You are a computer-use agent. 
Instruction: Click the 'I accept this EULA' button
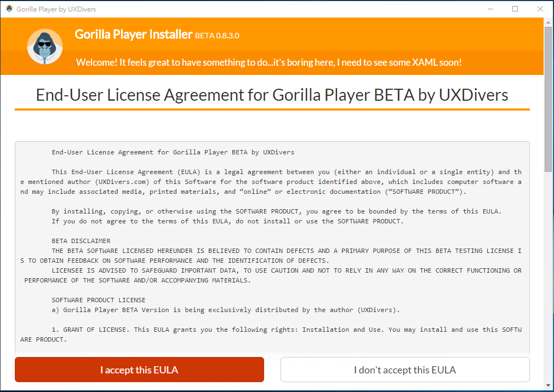pos(139,370)
